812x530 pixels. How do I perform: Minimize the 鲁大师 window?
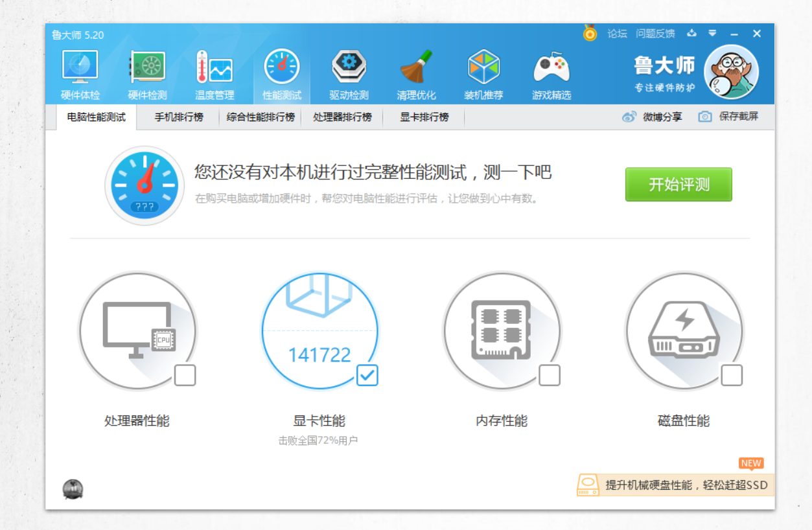734,34
